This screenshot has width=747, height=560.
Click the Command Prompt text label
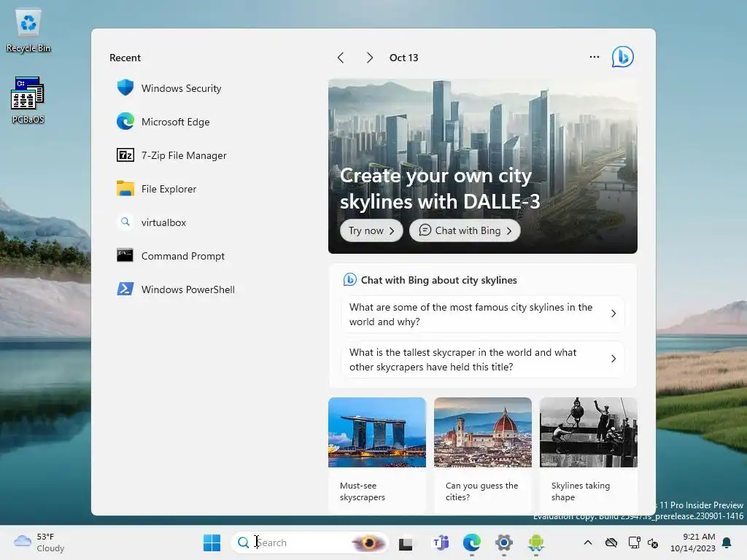click(x=183, y=256)
